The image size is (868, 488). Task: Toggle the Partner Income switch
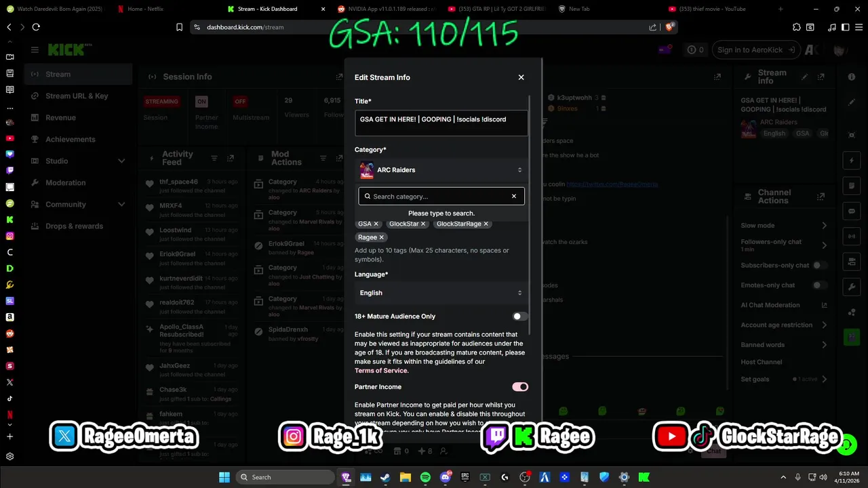520,387
